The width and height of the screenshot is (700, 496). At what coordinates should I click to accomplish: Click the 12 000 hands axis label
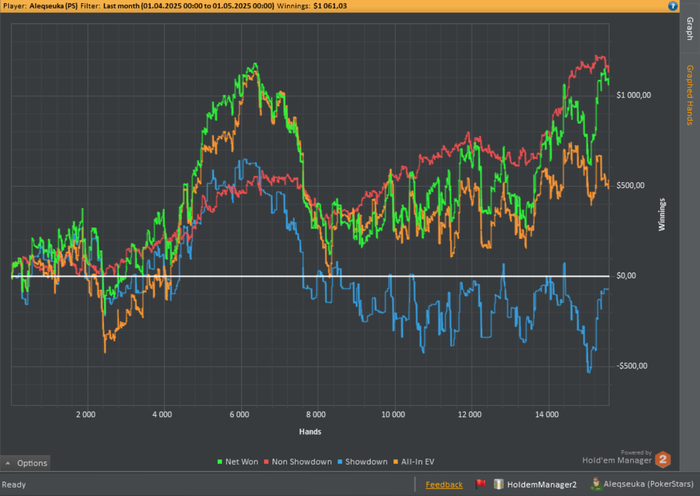click(470, 415)
